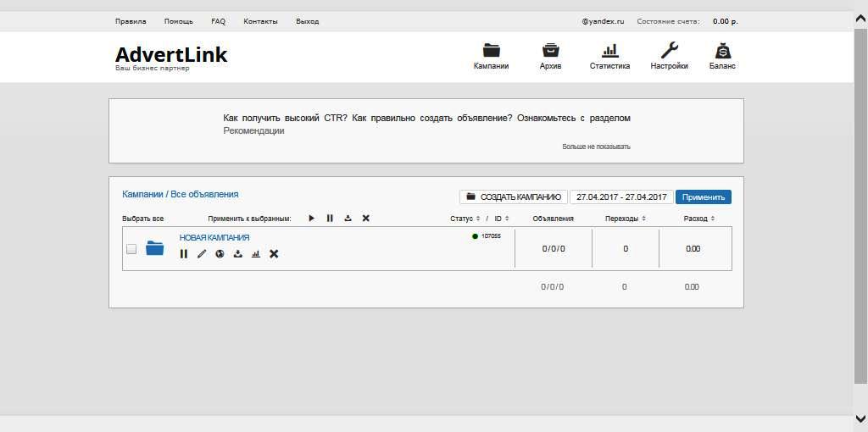Click the page scrollbar down arrow

[861, 418]
